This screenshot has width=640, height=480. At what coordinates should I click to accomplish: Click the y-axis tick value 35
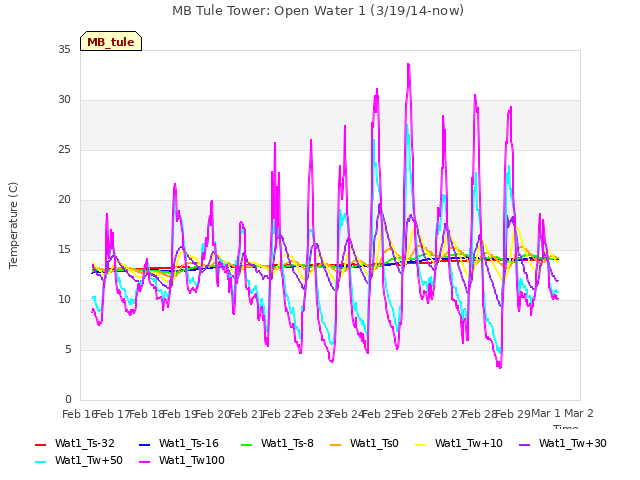click(64, 49)
